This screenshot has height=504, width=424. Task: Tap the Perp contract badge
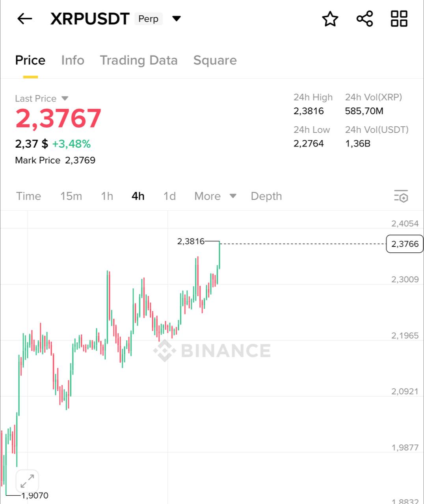point(148,19)
